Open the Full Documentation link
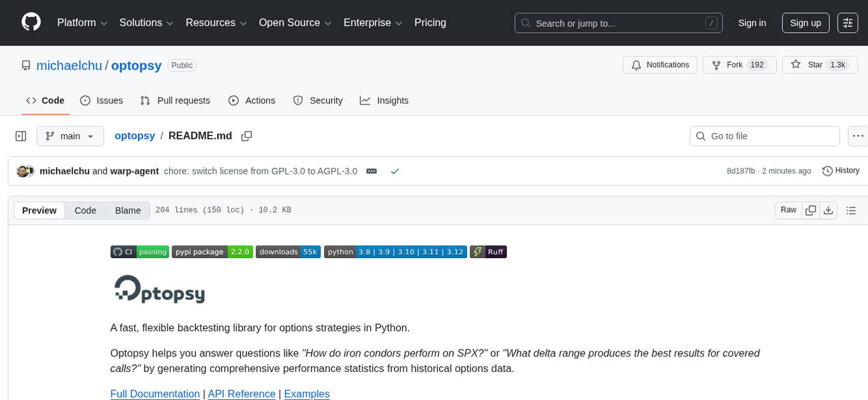868x400 pixels. point(155,394)
